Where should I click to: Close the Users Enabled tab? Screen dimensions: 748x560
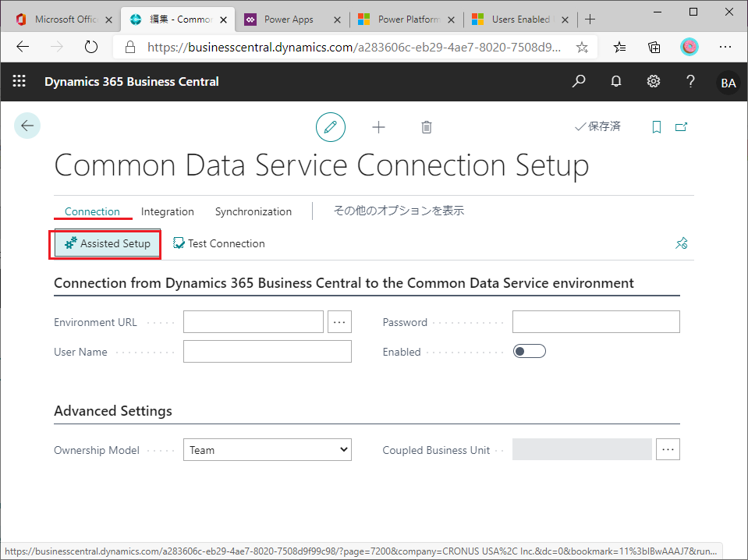(x=565, y=19)
